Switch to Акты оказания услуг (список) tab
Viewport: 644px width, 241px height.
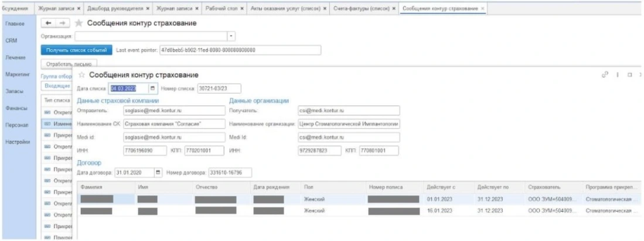point(288,8)
